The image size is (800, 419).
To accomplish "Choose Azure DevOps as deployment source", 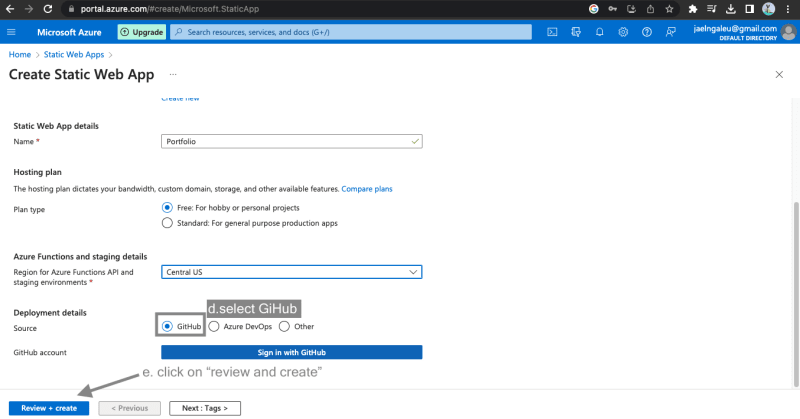I will pyautogui.click(x=214, y=327).
